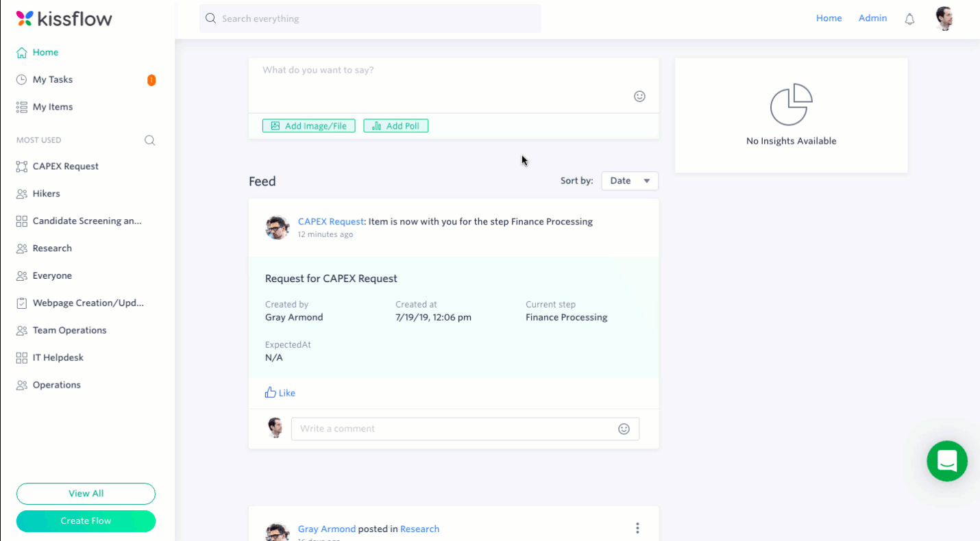Viewport: 980px width, 541px height.
Task: Click the My Items list icon
Action: pyautogui.click(x=22, y=108)
